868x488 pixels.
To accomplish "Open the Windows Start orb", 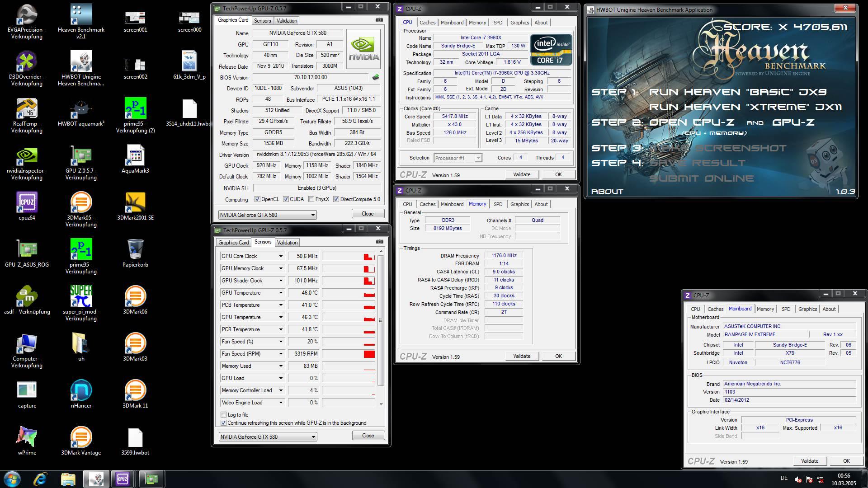I will 12,479.
